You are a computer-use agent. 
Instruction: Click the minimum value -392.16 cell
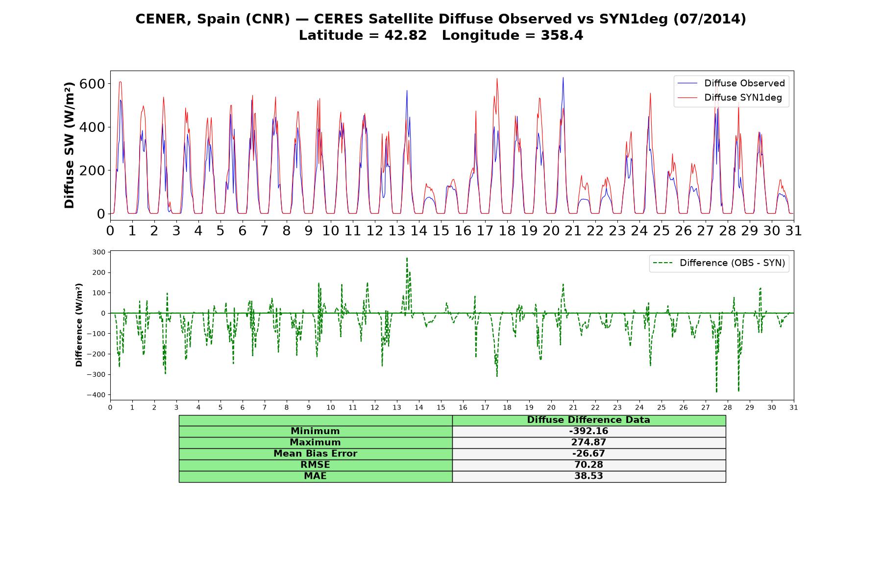point(589,431)
